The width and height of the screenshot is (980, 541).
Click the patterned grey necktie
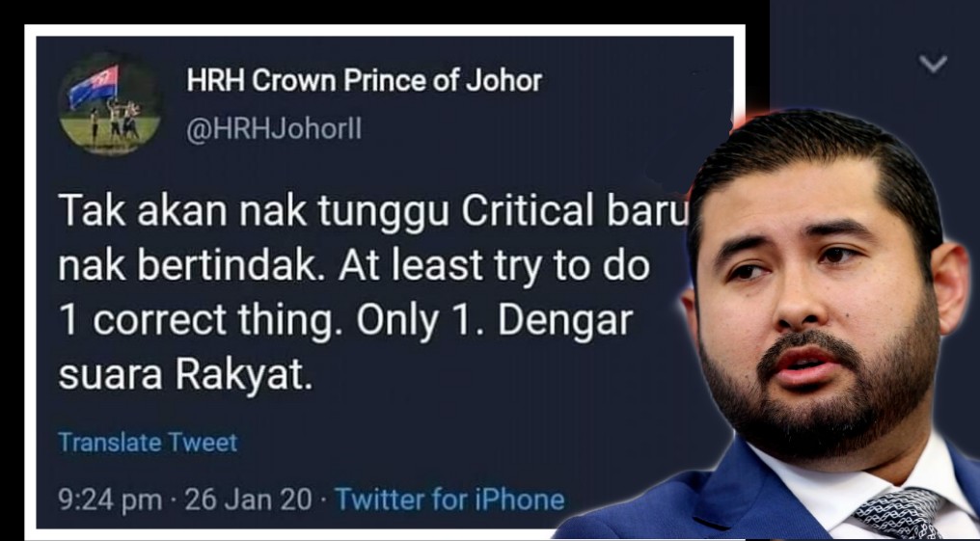pos(901,513)
